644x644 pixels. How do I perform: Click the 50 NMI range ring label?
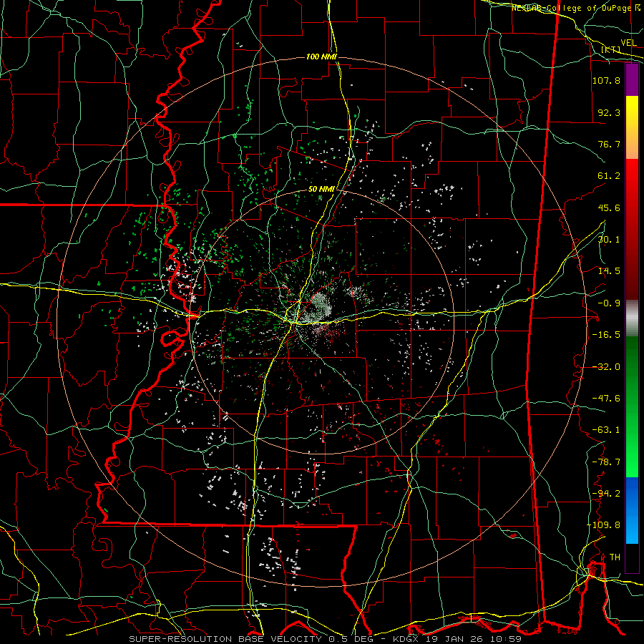tap(321, 190)
